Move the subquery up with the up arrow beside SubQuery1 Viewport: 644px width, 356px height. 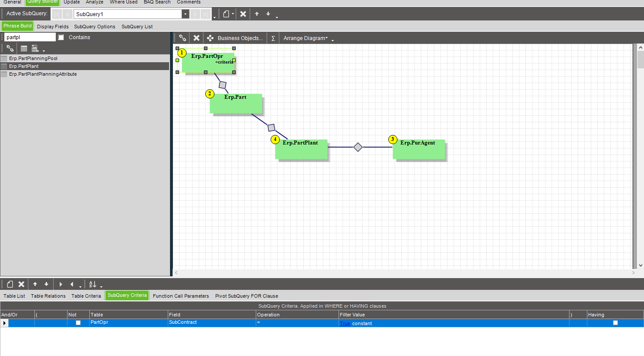[x=257, y=14]
